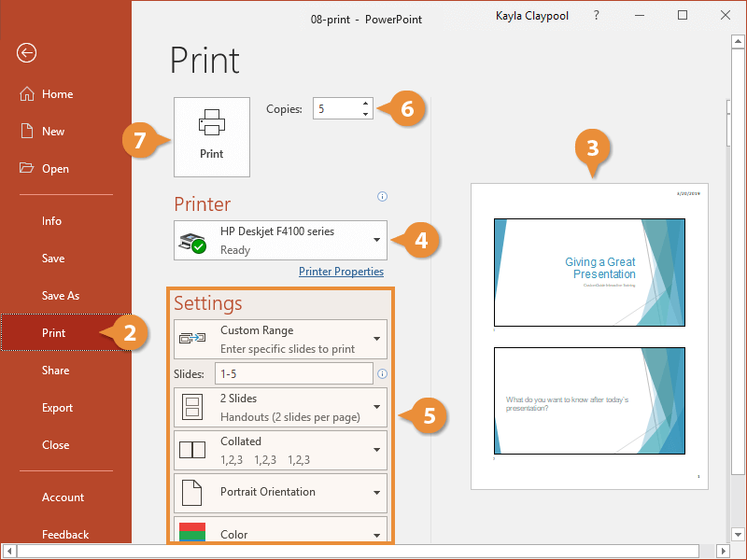The width and height of the screenshot is (747, 560).
Task: Click the second slide preview thumbnail
Action: click(589, 400)
